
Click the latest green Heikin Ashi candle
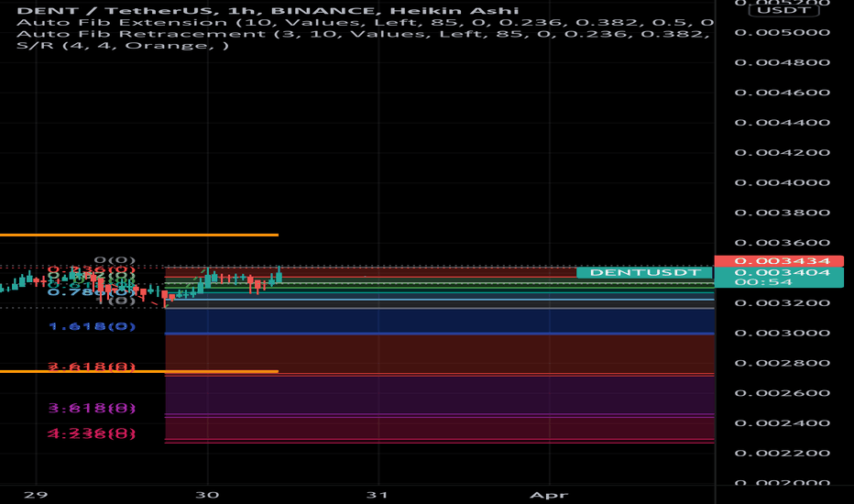click(x=279, y=276)
